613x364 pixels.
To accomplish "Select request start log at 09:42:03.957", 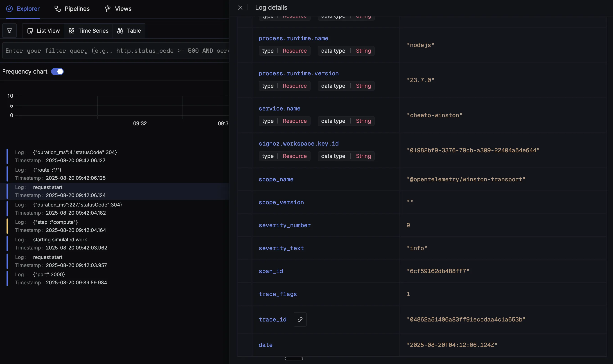I will point(115,261).
